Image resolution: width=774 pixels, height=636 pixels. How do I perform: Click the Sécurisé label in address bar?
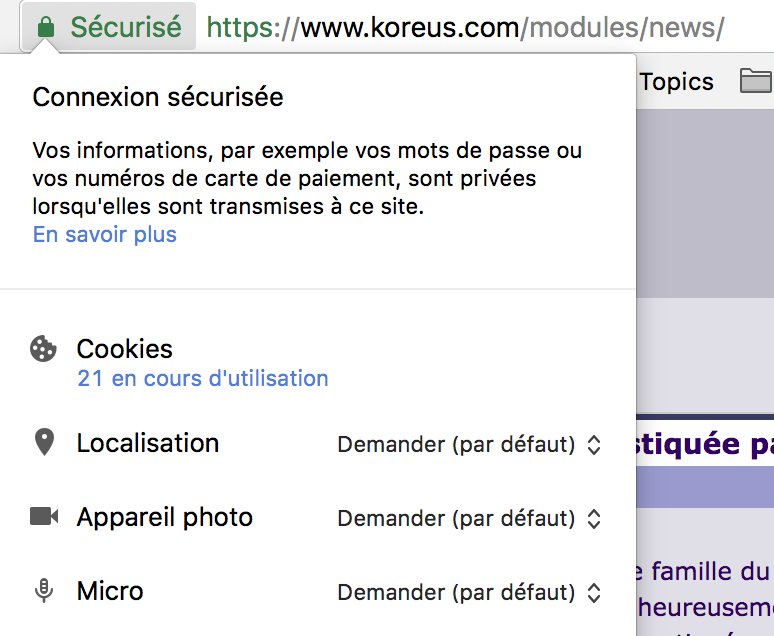pyautogui.click(x=126, y=27)
